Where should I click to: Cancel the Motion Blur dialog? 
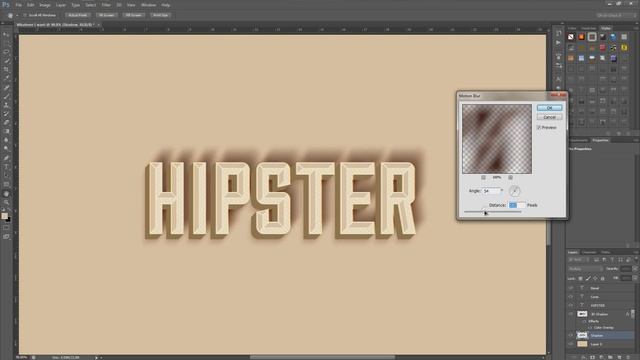click(549, 117)
